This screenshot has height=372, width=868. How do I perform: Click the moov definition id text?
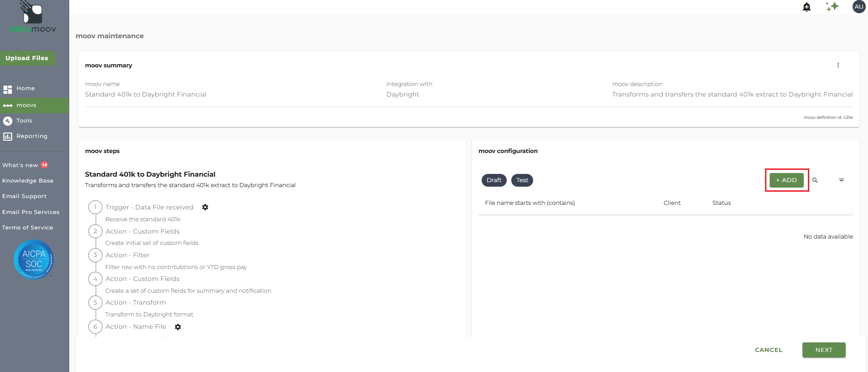(x=828, y=117)
